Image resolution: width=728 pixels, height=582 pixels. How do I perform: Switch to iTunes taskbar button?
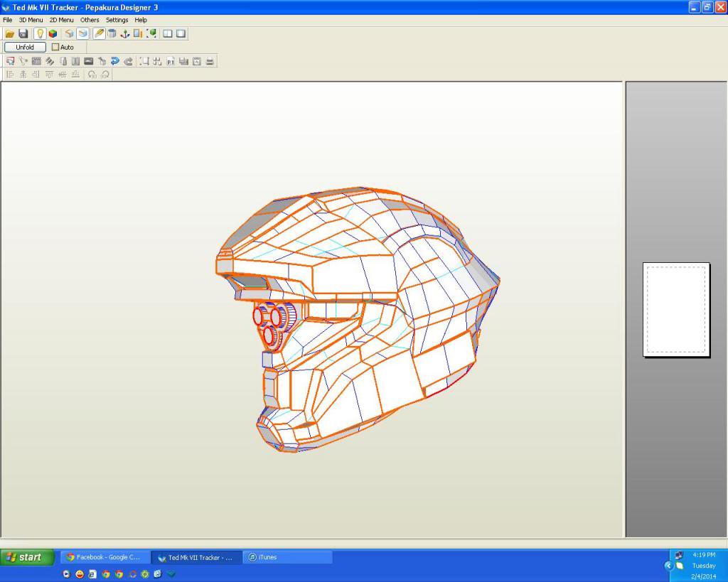(287, 557)
